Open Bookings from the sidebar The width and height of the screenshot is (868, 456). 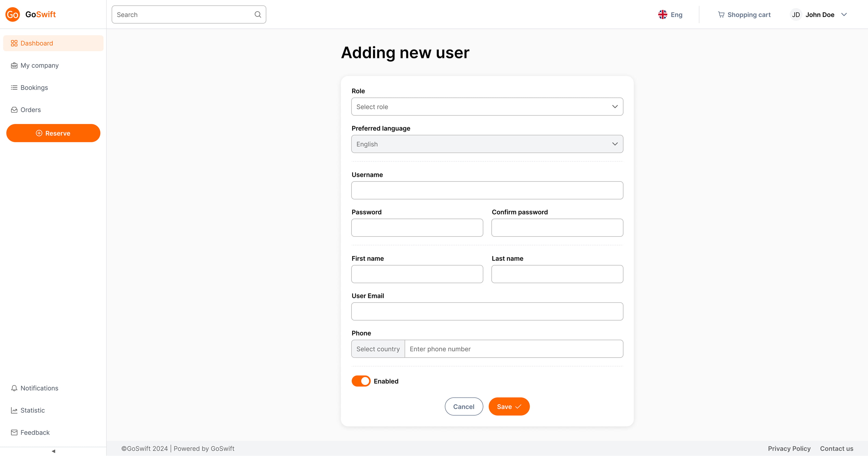tap(34, 88)
